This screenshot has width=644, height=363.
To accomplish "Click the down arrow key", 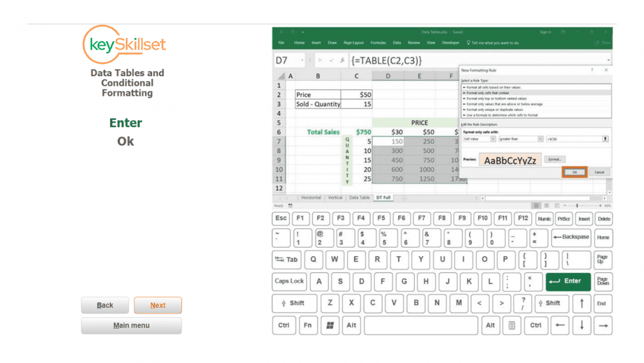I will pos(582,325).
